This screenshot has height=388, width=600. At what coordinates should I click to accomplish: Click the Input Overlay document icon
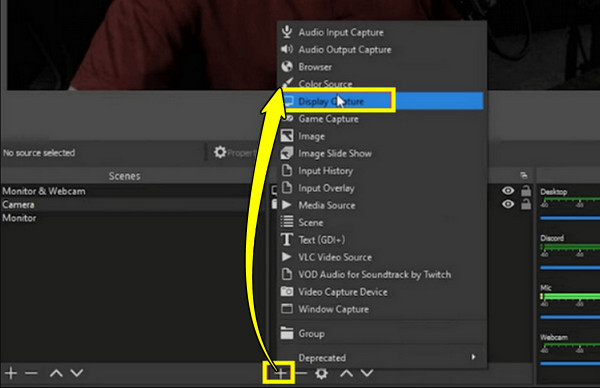(287, 187)
